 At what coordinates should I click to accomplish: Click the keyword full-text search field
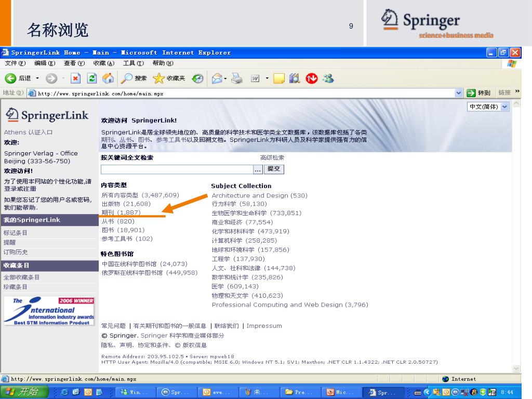coord(177,169)
